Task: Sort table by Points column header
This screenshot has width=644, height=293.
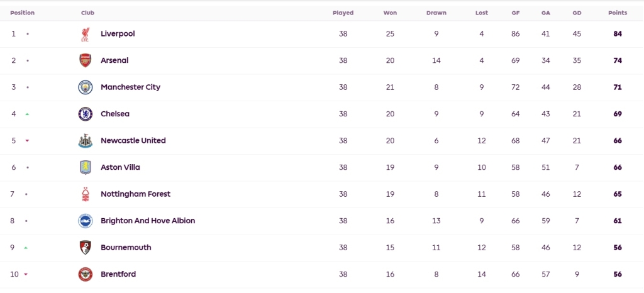Action: point(618,13)
